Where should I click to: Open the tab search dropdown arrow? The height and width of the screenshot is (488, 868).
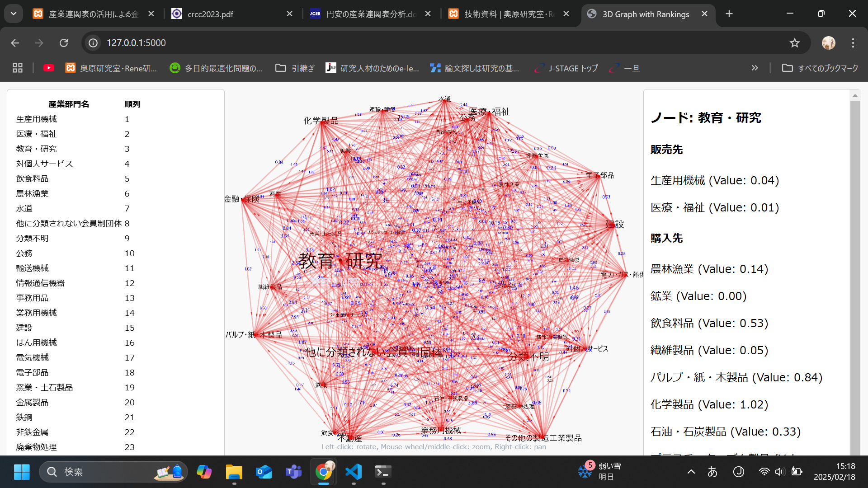pyautogui.click(x=13, y=14)
